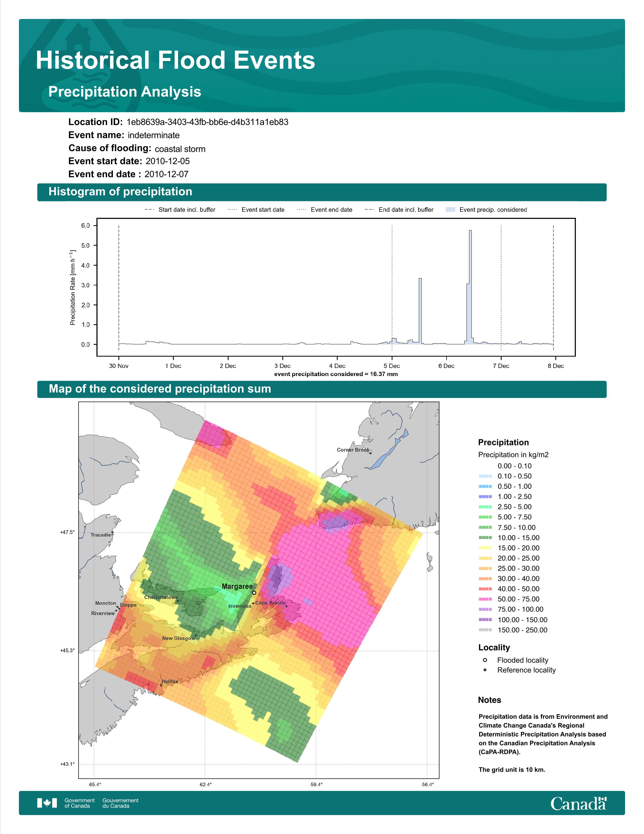Click the Government of Canada footer text
Image resolution: width=644 pixels, height=834 pixels.
pos(79,803)
